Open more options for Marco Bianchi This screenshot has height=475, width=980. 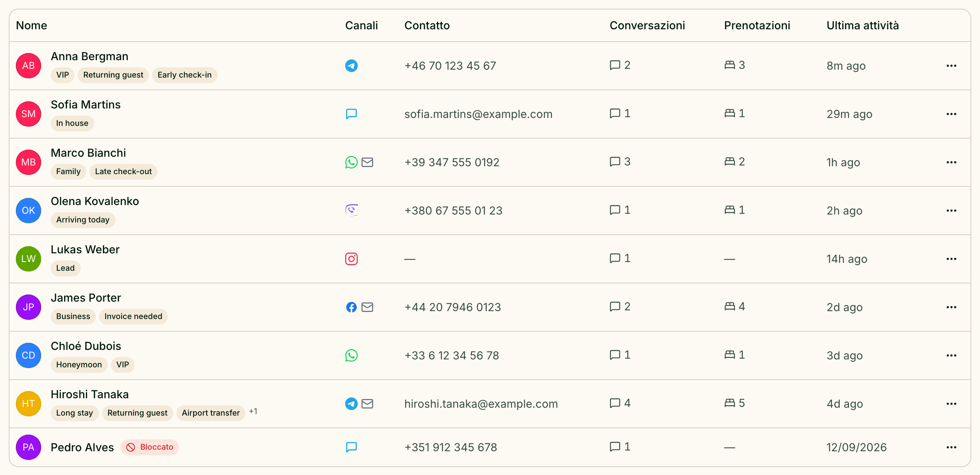click(x=952, y=162)
